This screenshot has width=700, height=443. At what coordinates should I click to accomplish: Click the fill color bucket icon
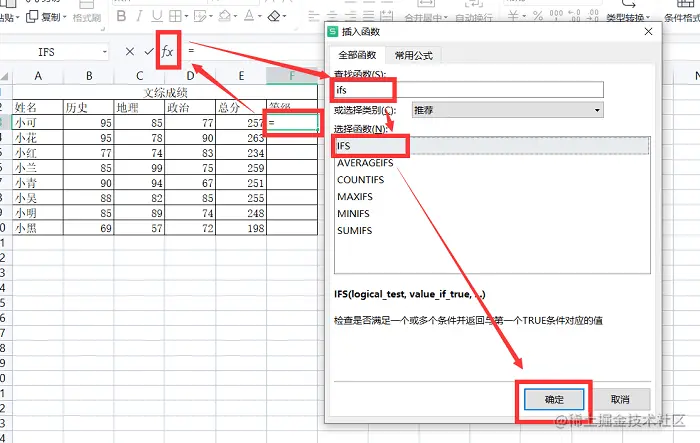coord(225,17)
